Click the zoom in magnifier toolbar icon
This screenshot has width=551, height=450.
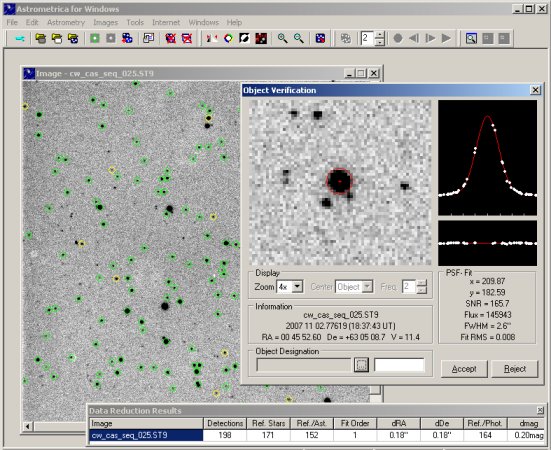click(282, 38)
